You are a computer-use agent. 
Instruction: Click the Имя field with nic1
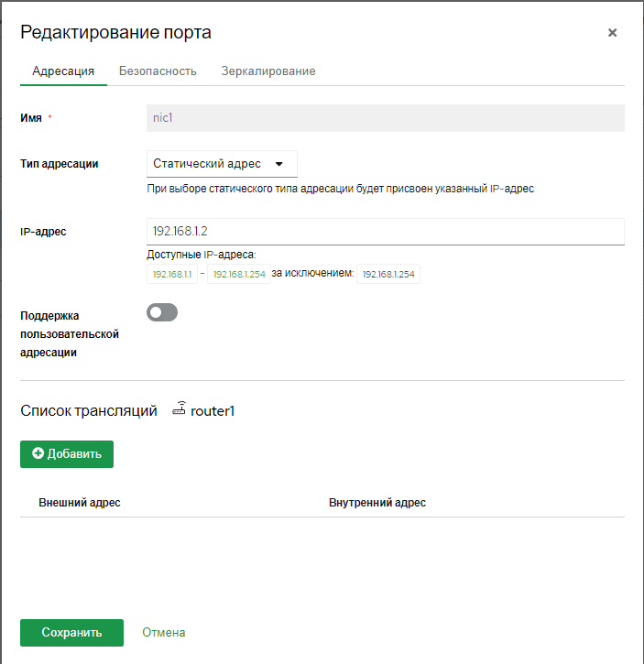(x=386, y=118)
